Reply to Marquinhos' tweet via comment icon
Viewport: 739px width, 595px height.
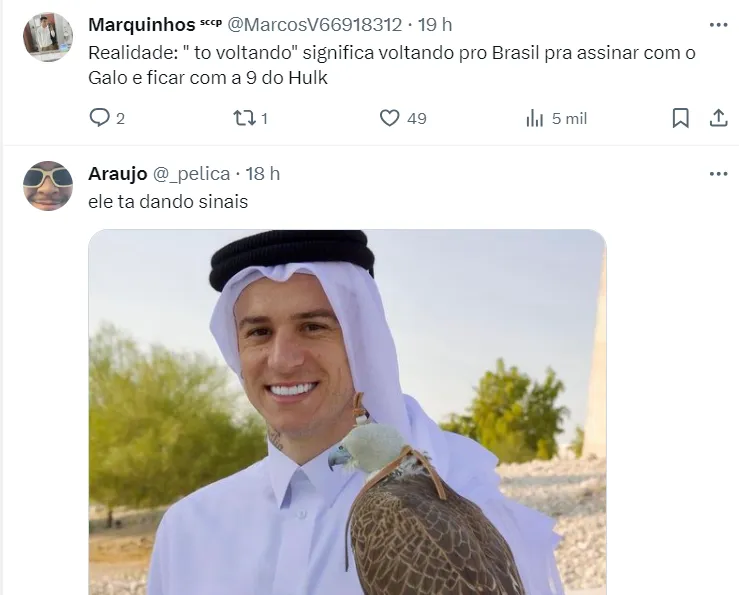[x=99, y=118]
